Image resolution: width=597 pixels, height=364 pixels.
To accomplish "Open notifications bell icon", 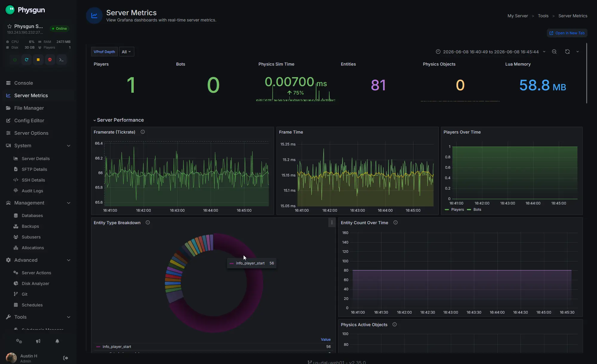I will coord(57,341).
